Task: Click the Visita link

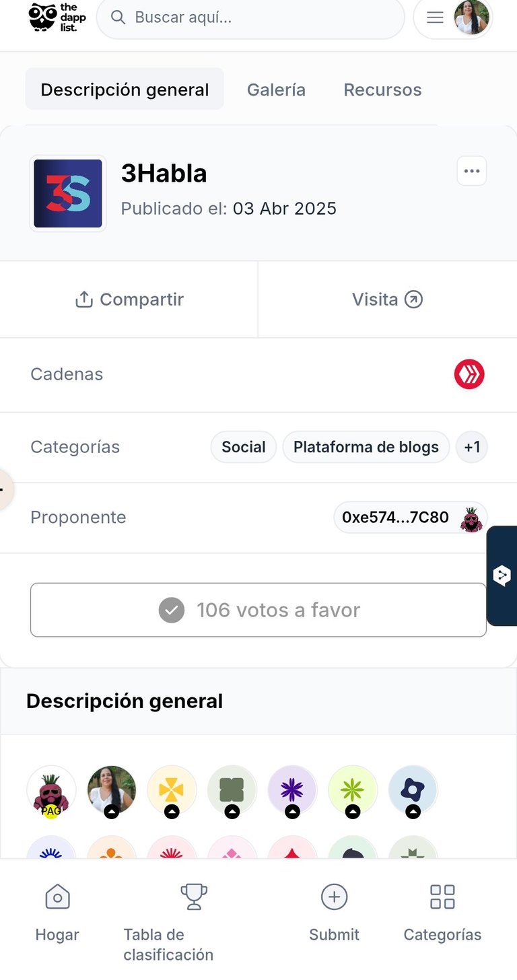Action: click(387, 300)
